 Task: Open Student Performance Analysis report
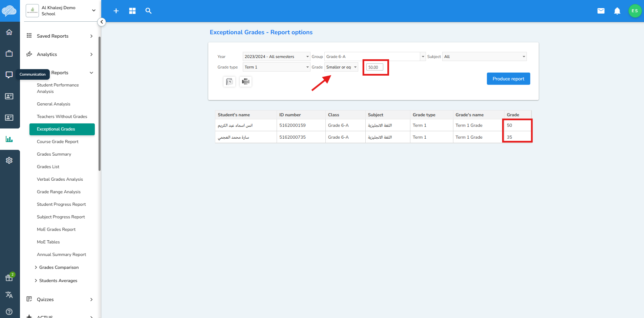click(58, 88)
